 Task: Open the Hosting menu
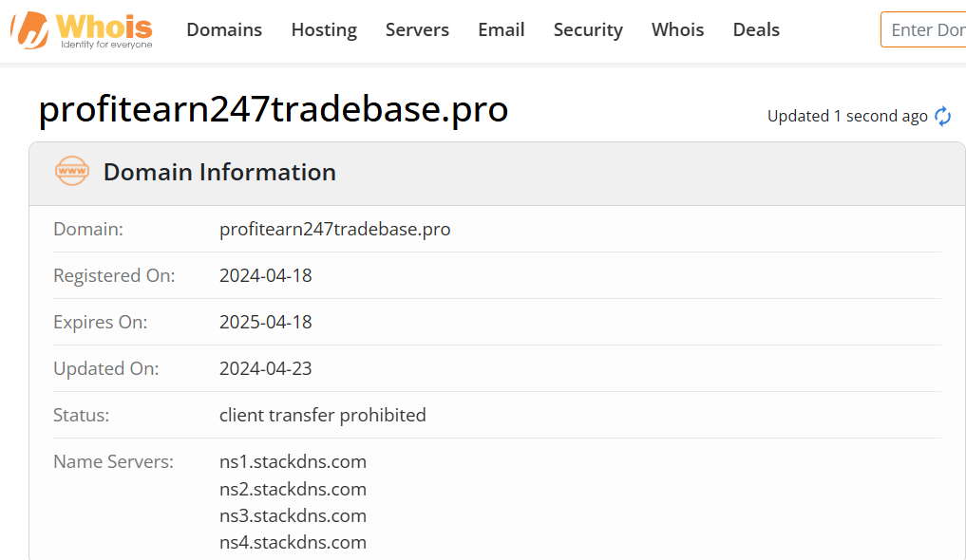324,29
